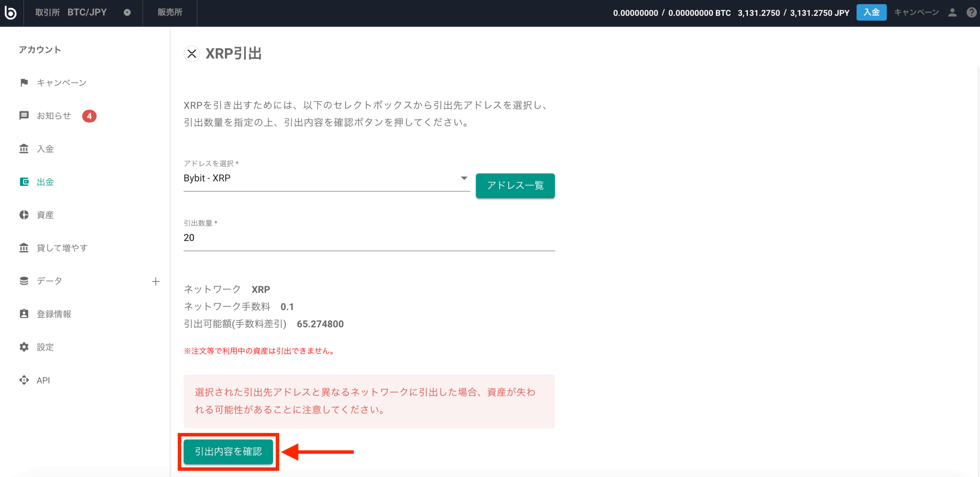Image resolution: width=980 pixels, height=477 pixels.
Task: Open API menu item in sidebar
Action: click(x=43, y=380)
